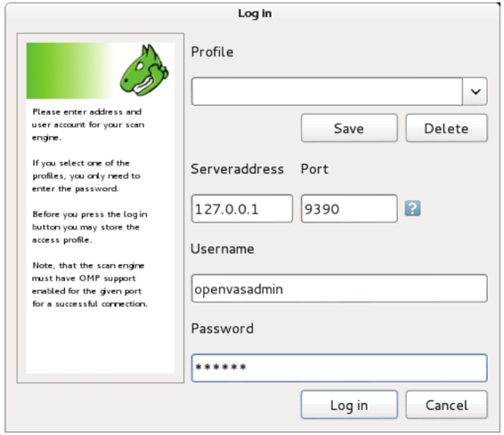Click the Profile label
Image resolution: width=504 pixels, height=435 pixels.
click(212, 52)
